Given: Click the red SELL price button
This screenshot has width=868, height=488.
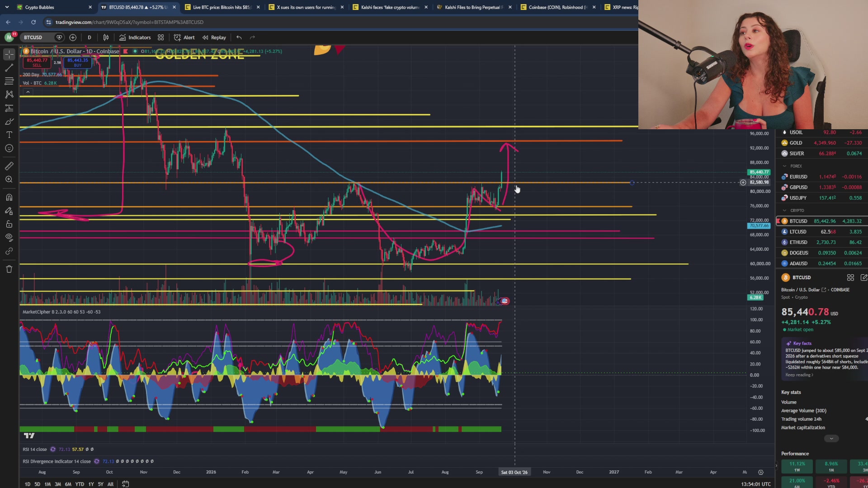Looking at the screenshot, I should 37,62.
